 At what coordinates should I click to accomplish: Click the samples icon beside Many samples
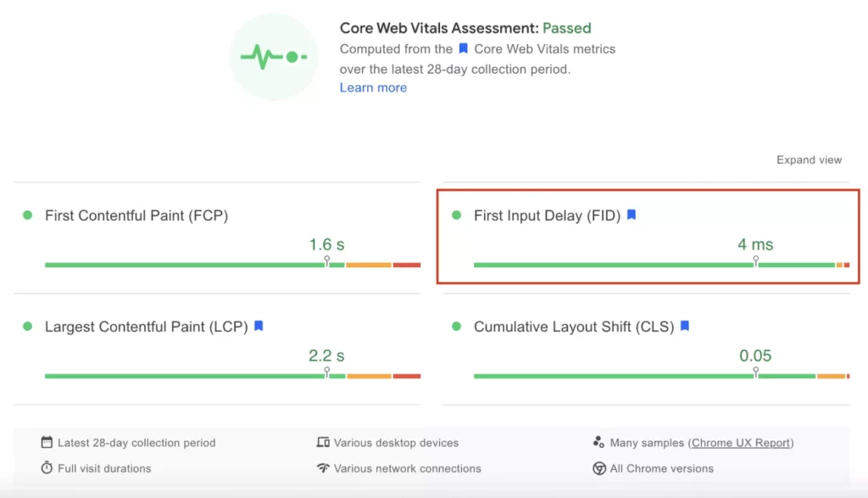[598, 442]
